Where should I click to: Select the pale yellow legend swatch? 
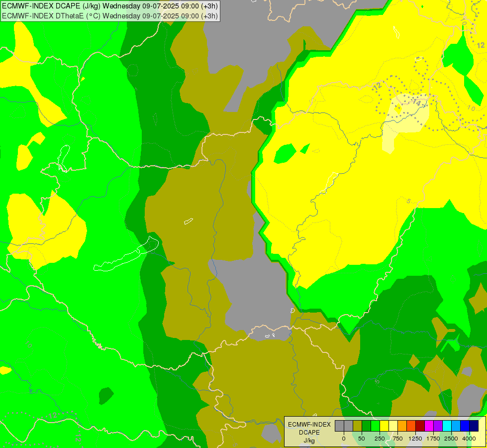coord(393,426)
